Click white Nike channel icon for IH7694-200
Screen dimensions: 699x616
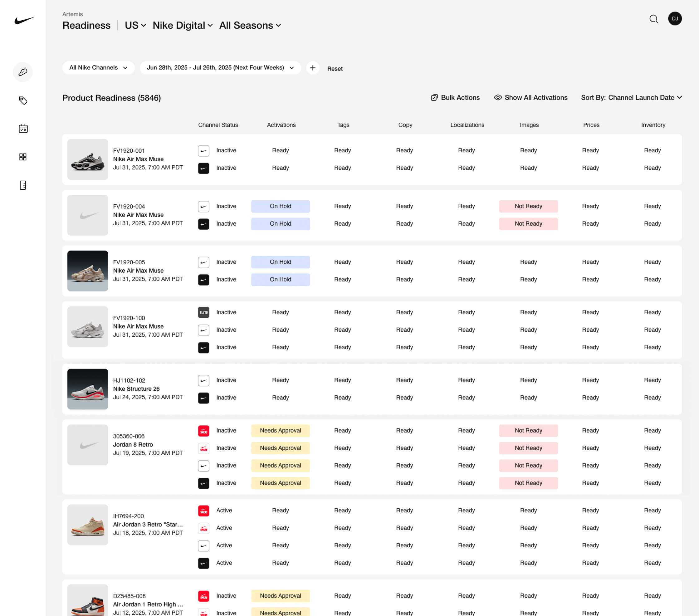(203, 545)
